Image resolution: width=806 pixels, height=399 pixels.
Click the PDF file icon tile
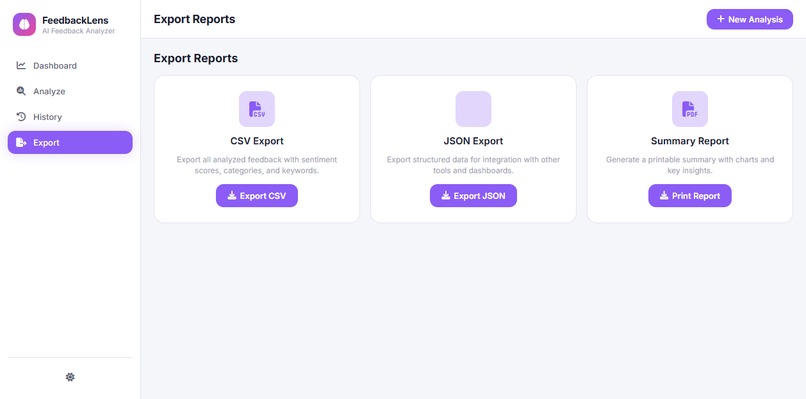point(690,109)
